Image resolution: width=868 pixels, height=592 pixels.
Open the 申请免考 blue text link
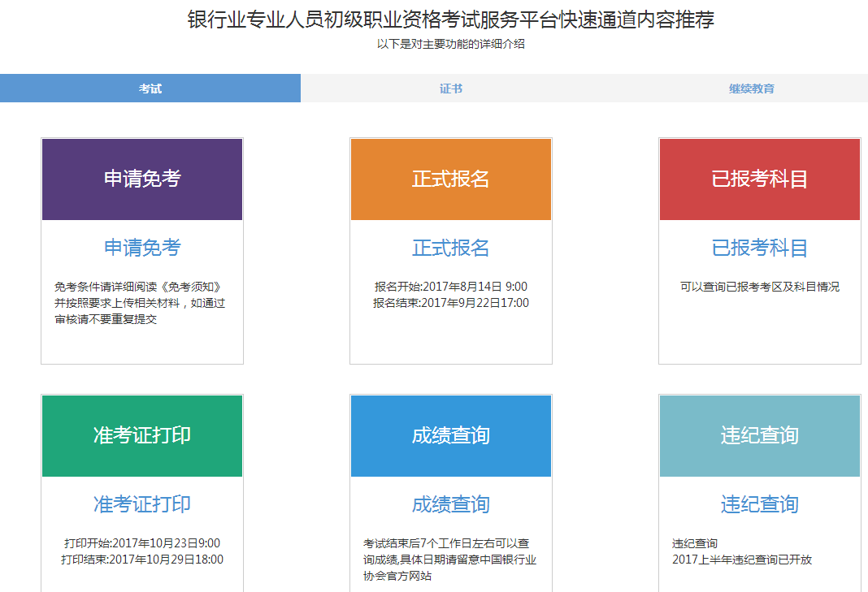(x=142, y=248)
